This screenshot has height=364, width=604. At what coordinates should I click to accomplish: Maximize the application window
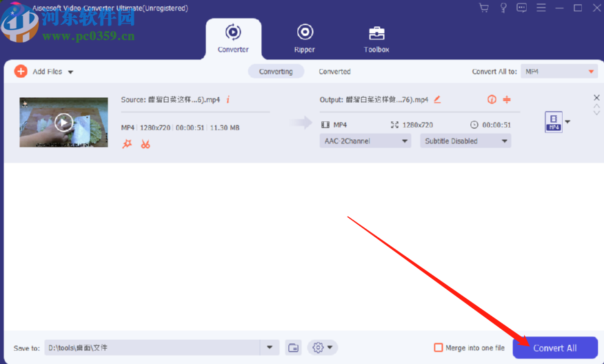(x=578, y=8)
